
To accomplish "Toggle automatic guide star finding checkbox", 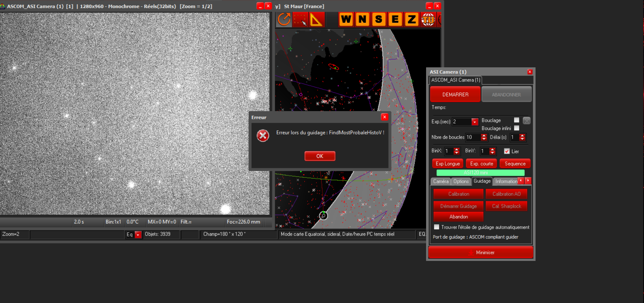I will click(x=437, y=227).
